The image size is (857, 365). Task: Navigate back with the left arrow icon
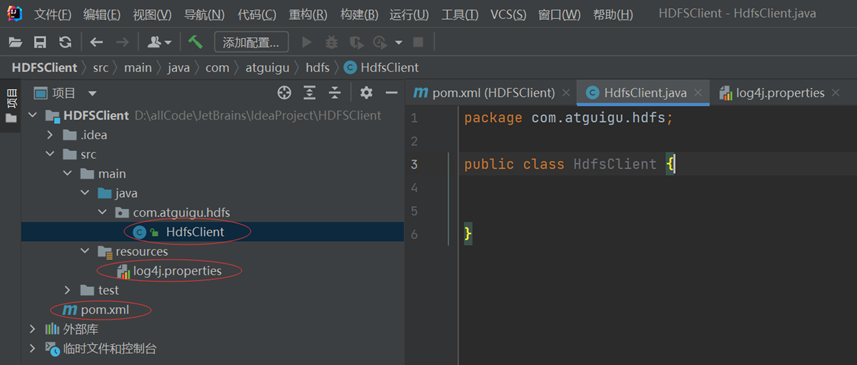[97, 42]
